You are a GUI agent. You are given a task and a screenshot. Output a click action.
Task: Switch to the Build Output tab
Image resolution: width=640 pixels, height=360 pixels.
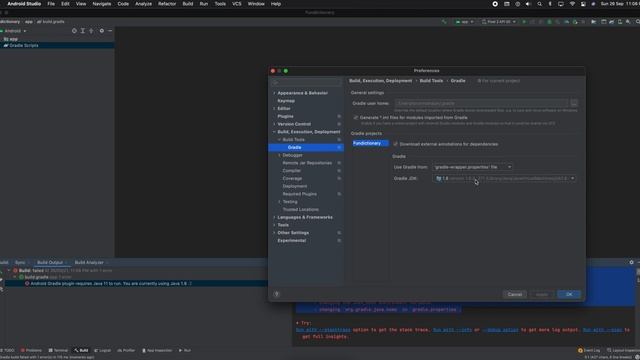pos(50,262)
